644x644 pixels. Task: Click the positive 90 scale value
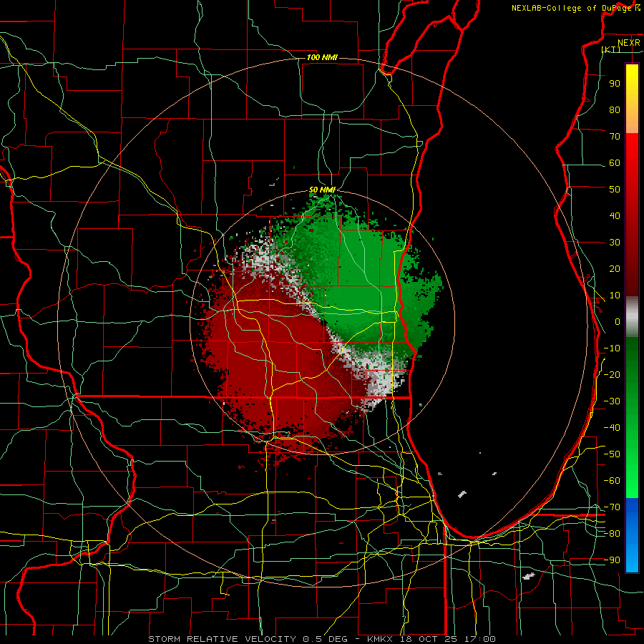[x=615, y=84]
